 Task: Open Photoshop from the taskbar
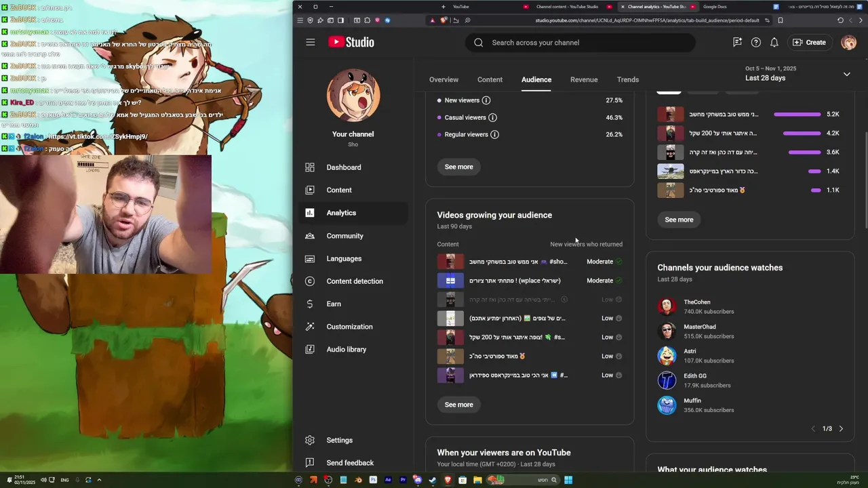[x=373, y=480]
